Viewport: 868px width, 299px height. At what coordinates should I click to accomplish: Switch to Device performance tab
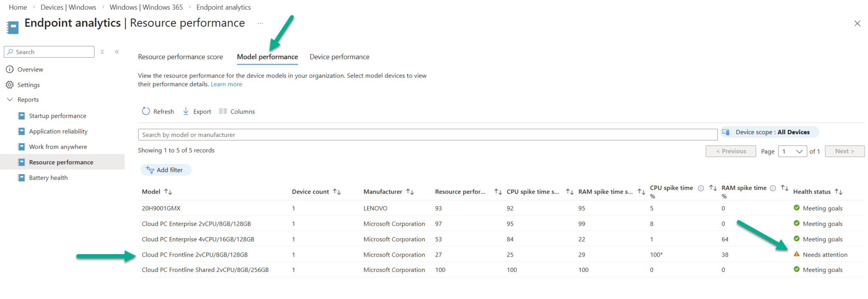coord(339,57)
